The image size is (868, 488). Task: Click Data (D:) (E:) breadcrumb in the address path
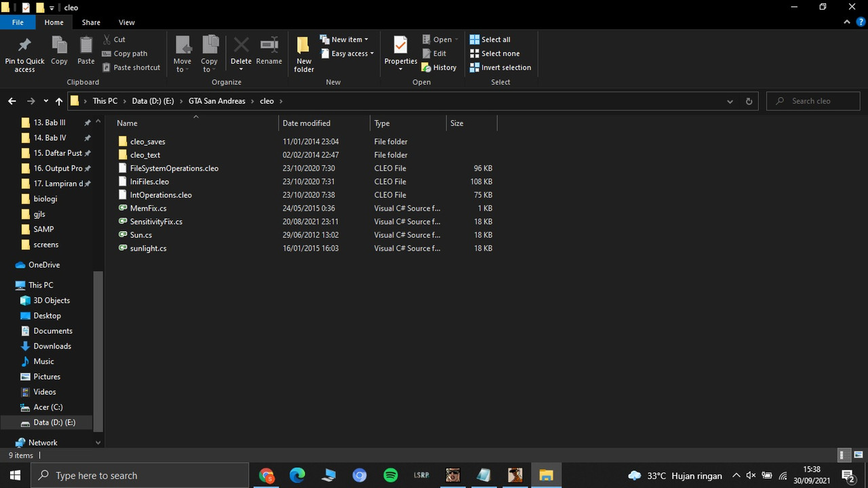(x=153, y=101)
